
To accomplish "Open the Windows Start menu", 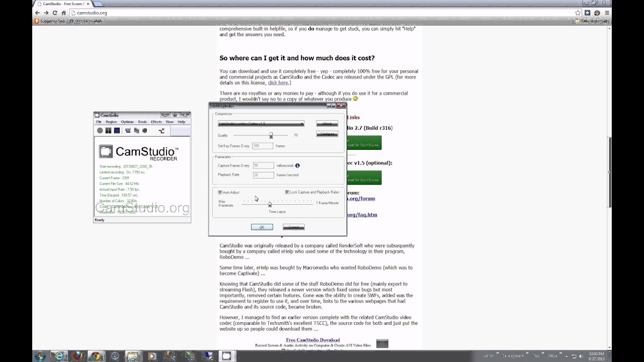I will [x=40, y=356].
